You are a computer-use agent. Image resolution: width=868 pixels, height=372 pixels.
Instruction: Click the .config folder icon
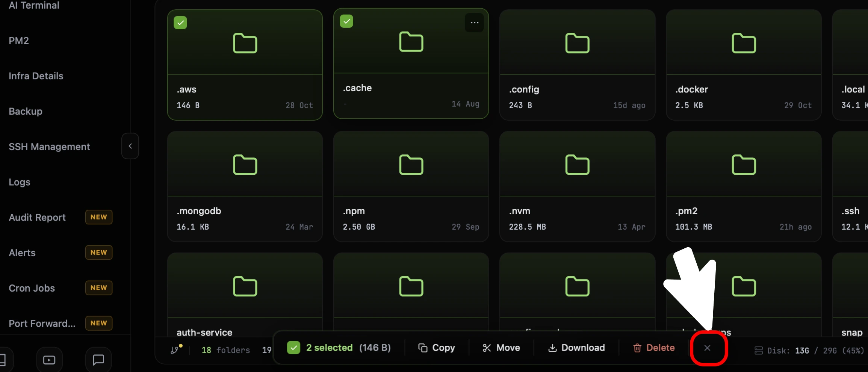coord(577,43)
